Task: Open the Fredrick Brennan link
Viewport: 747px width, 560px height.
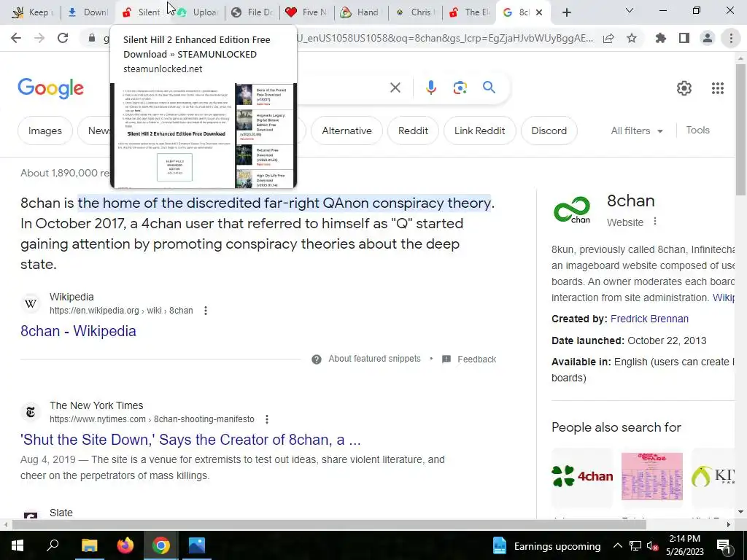Action: tap(649, 319)
